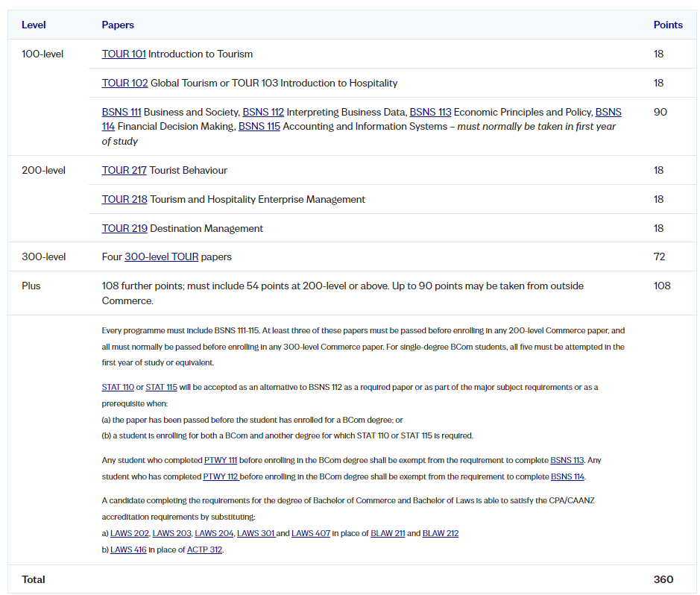Open the TOUR 218 Enterprise Management link
This screenshot has height=595, width=700.
[124, 199]
